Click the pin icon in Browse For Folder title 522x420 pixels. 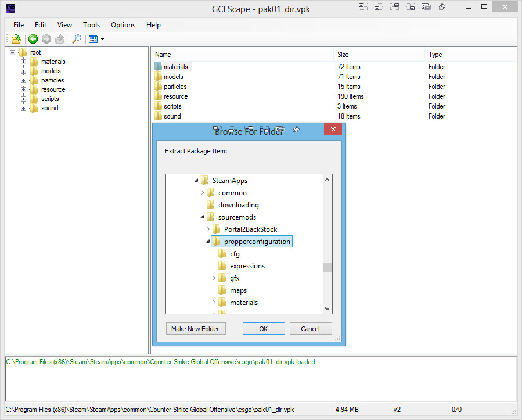coord(296,129)
